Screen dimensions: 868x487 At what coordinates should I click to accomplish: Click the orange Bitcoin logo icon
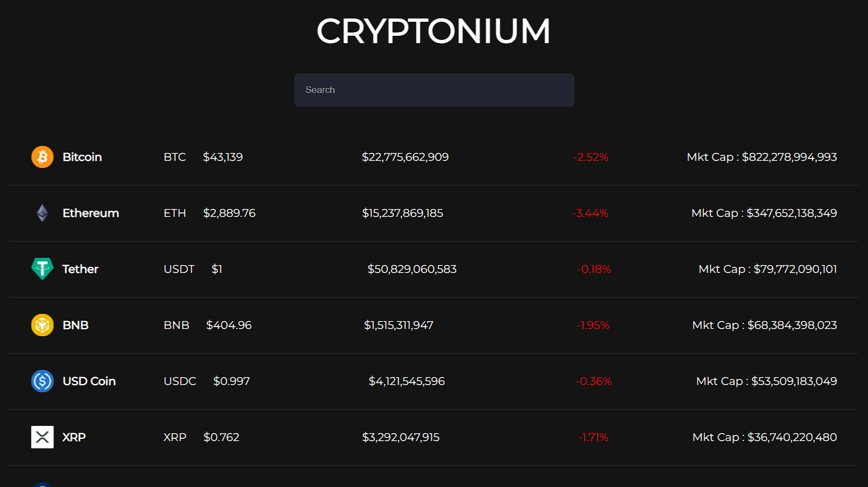point(43,157)
